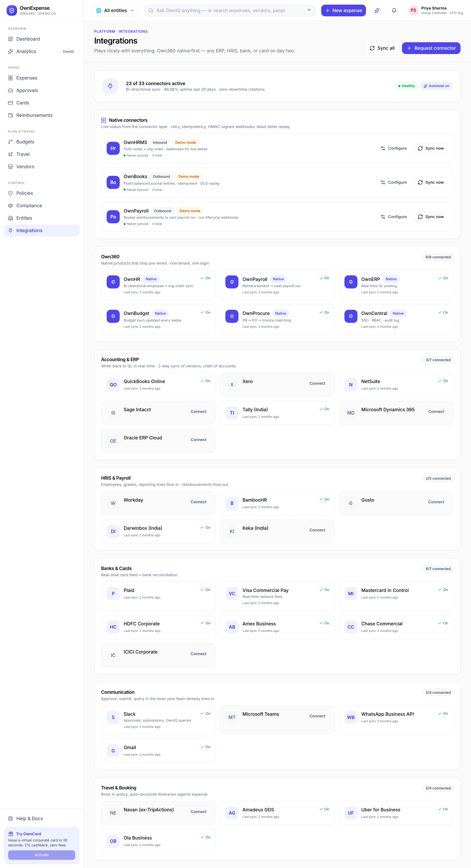Click the Visa Commercial Pay 'VC' icon
The image size is (471, 868).
click(x=232, y=593)
